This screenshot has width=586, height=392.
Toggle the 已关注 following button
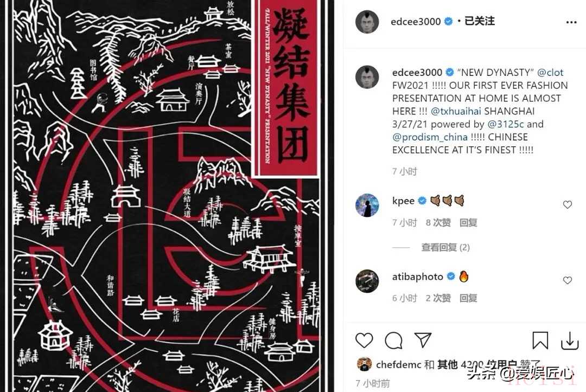[480, 21]
